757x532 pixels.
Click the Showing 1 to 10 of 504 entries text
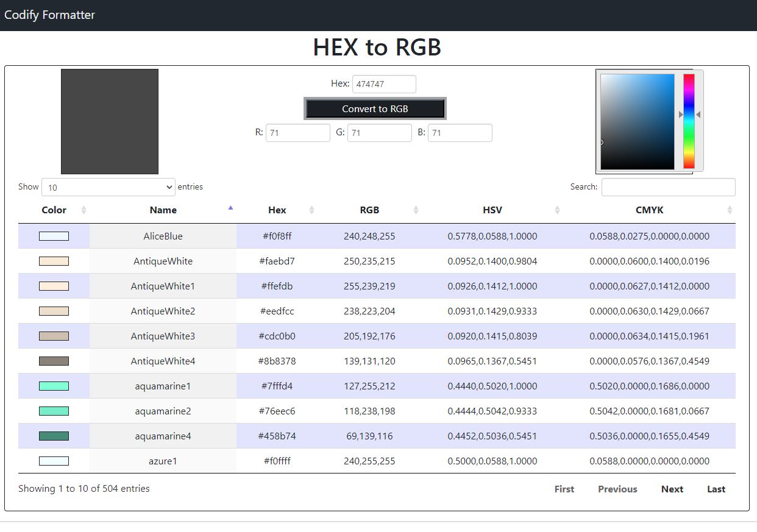[84, 489]
